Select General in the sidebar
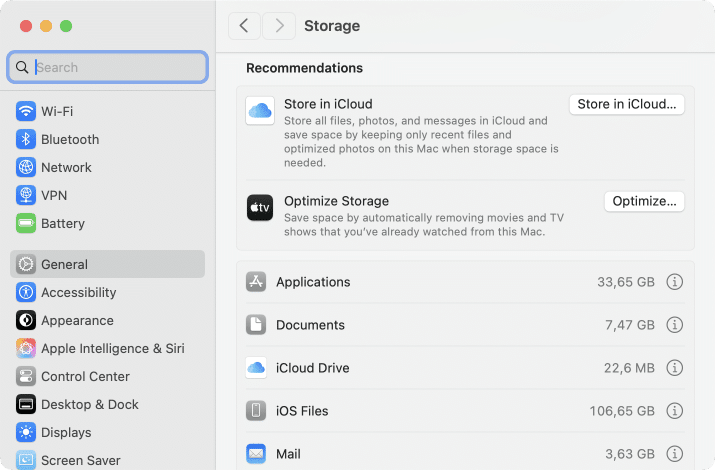The image size is (715, 470). click(108, 264)
